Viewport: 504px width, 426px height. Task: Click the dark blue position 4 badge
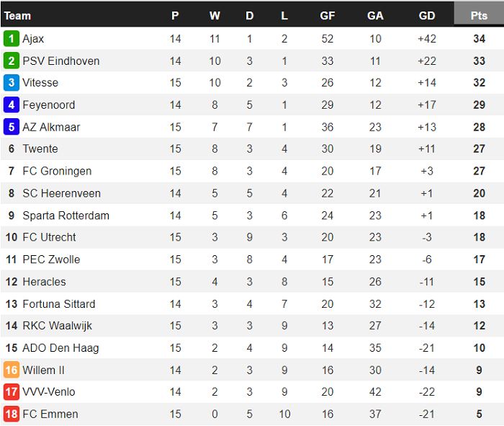point(11,105)
